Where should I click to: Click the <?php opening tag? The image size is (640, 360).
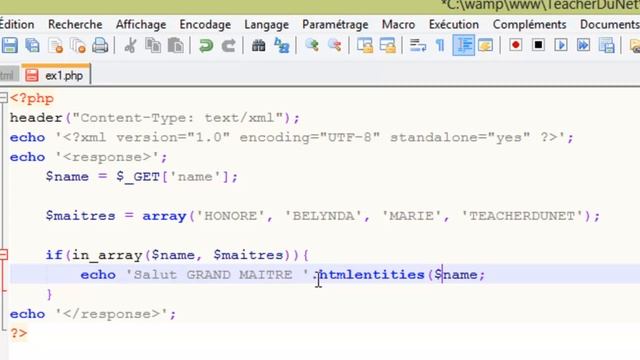(32, 98)
